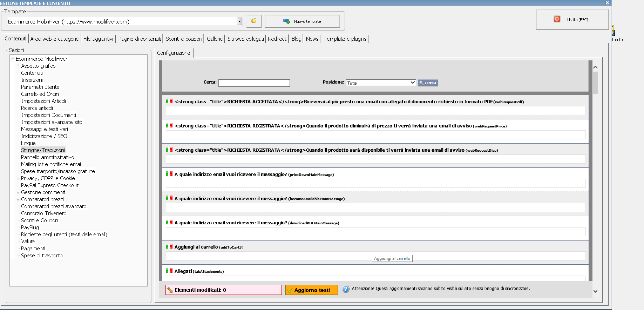The image size is (644, 310).
Task: Select Spese di trasporto section
Action: (x=42, y=256)
